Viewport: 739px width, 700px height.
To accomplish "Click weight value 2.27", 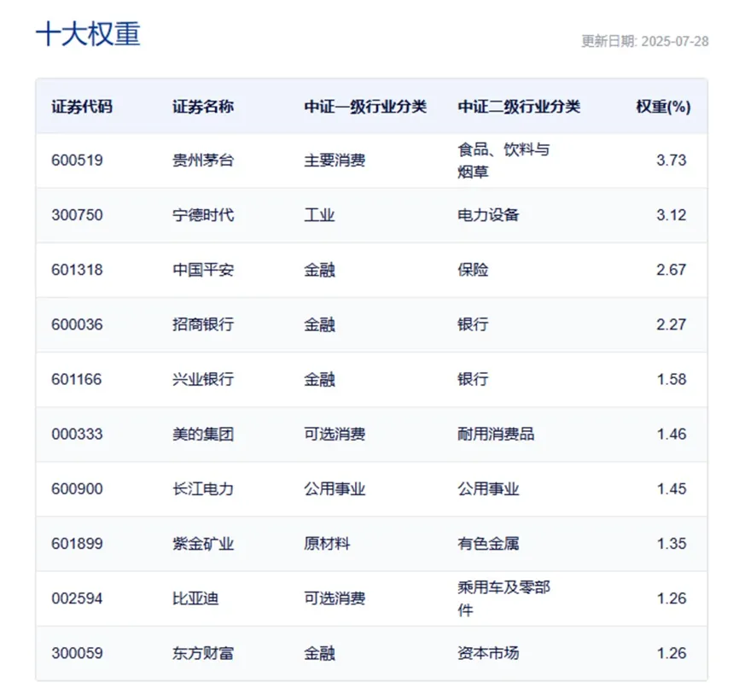I will [672, 324].
